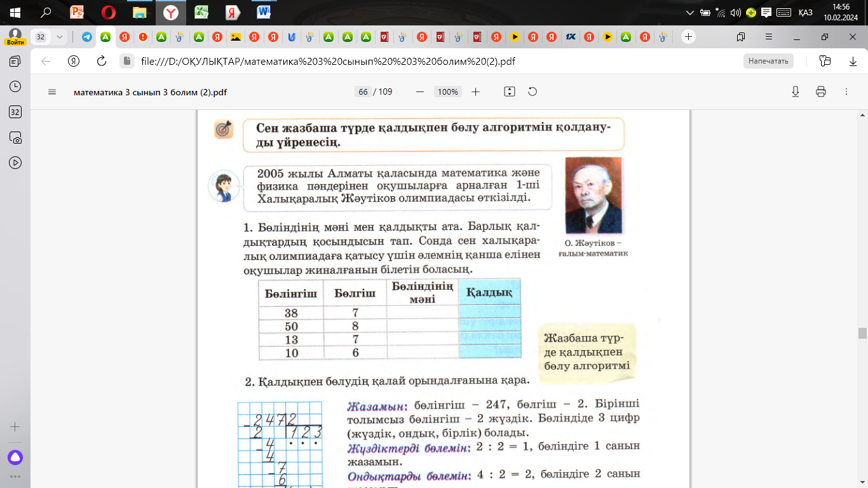Screen dimensions: 868x488
Task: Open the volume control in system tray
Action: coord(736,12)
